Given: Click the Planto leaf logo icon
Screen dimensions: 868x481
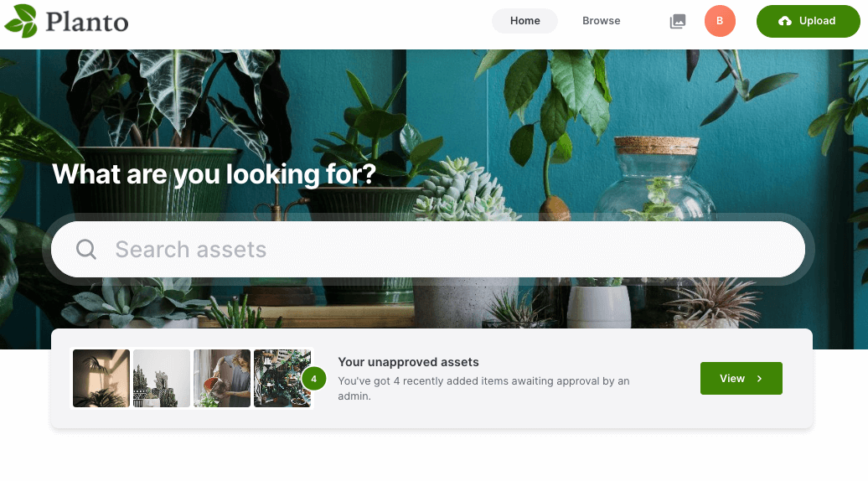Looking at the screenshot, I should click(x=21, y=21).
